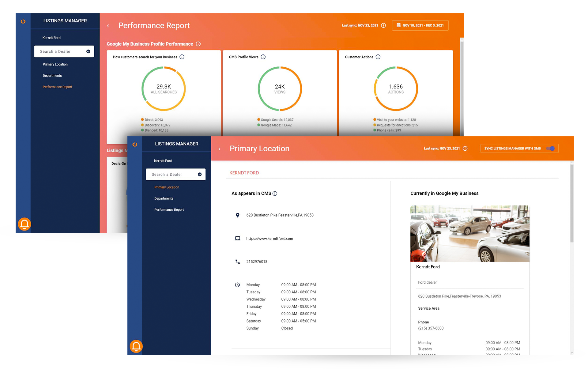
Task: Open info icon beside As appears in CMS
Action: 275,194
